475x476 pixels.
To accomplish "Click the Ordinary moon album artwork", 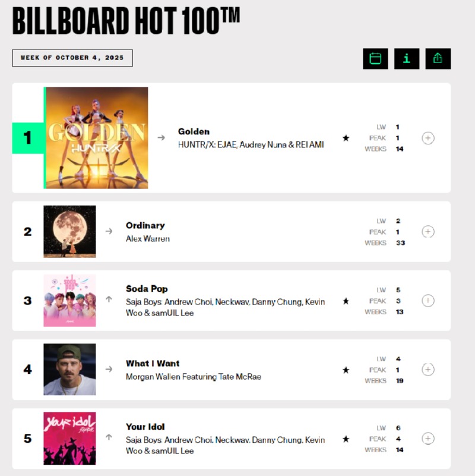I will [x=69, y=231].
